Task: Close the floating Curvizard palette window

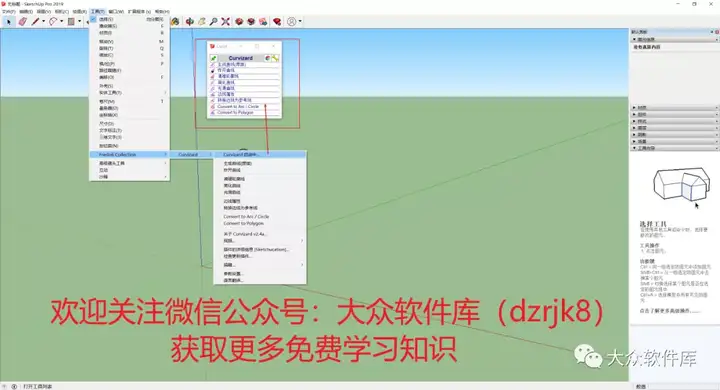Action: click(x=274, y=46)
